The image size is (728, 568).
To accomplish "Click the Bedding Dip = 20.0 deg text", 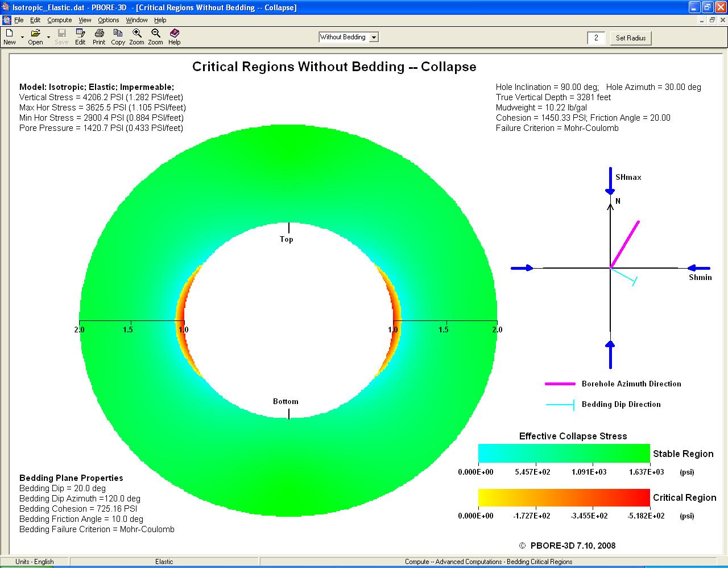I will pos(63,488).
